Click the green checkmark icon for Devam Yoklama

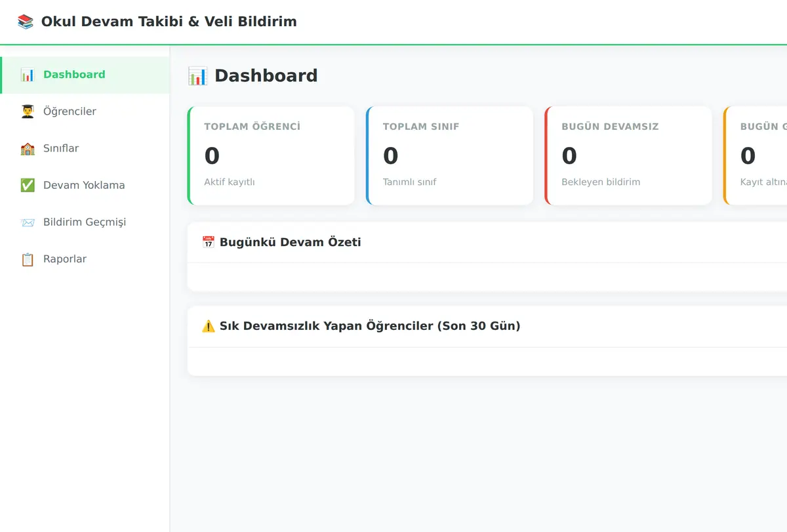pos(28,185)
